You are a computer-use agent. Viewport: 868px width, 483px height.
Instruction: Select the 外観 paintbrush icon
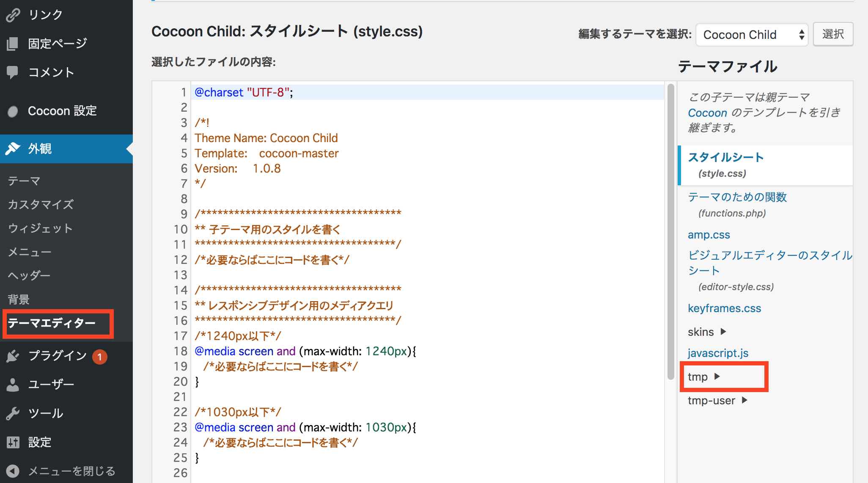point(13,149)
